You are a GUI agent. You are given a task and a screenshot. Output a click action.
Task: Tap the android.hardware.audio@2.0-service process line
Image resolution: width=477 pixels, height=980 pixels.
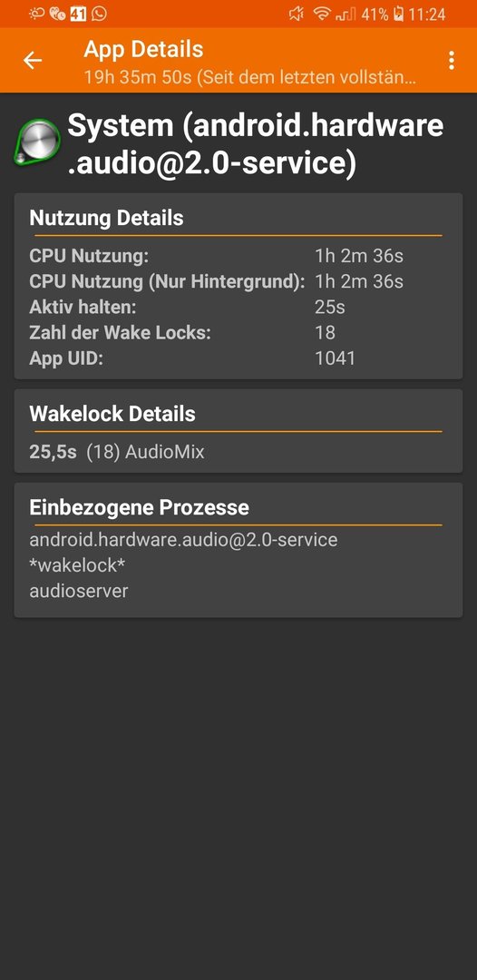(x=183, y=539)
